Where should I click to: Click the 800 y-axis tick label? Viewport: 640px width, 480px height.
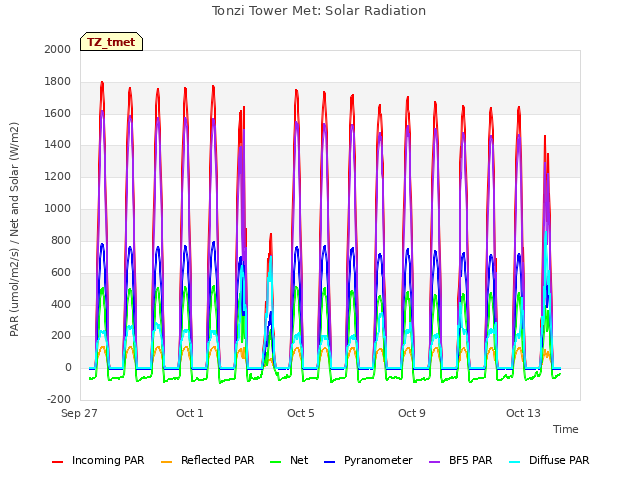(61, 240)
